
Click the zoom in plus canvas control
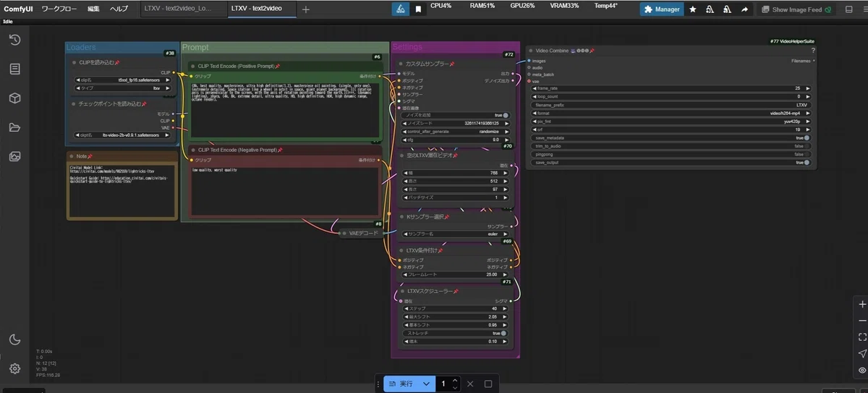861,305
